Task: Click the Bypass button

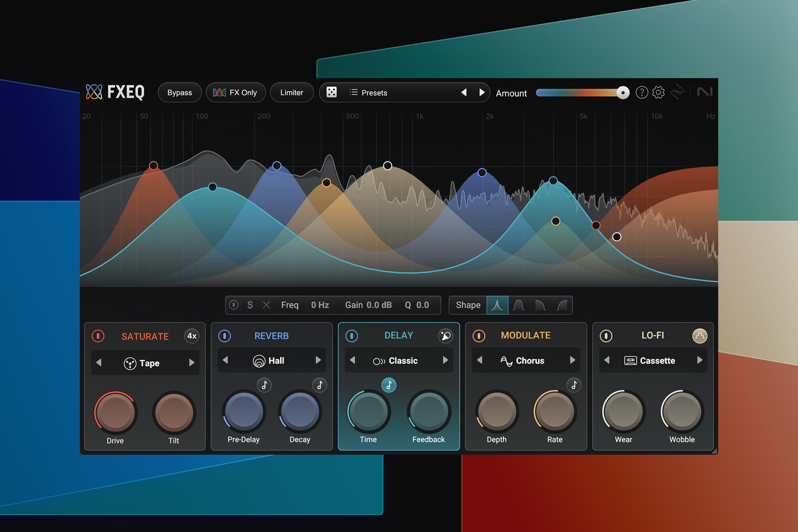Action: coord(180,93)
